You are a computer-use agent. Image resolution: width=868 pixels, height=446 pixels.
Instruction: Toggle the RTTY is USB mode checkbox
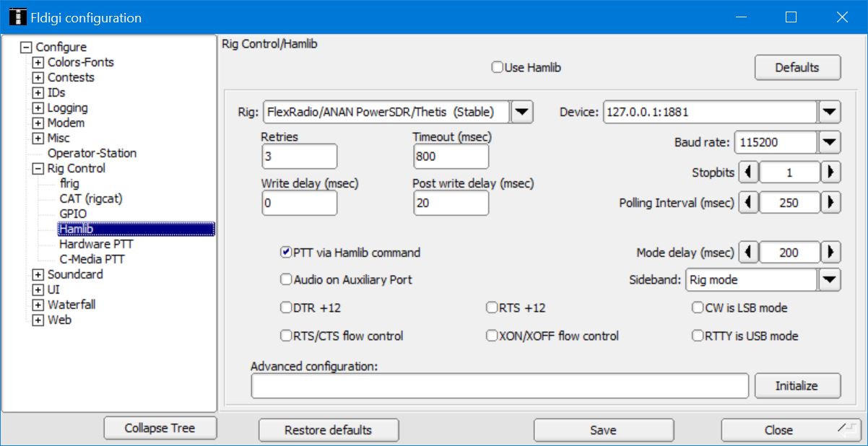[x=698, y=336]
